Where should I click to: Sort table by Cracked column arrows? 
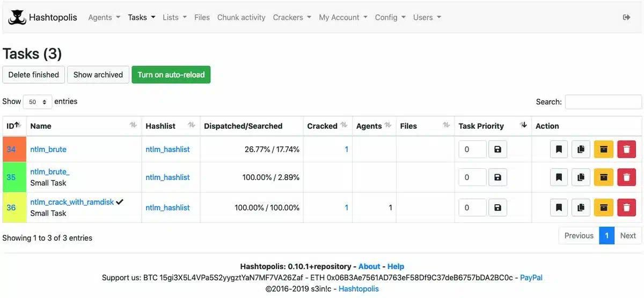click(346, 125)
